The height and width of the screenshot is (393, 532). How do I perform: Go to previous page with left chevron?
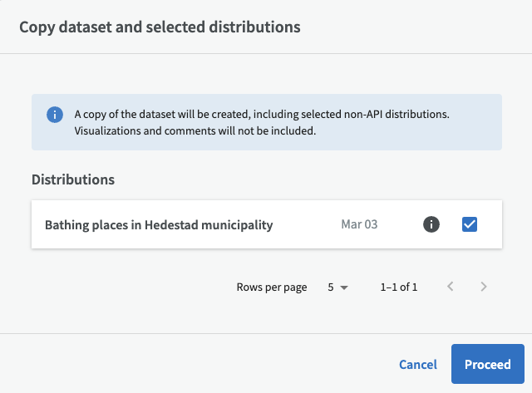pyautogui.click(x=451, y=287)
